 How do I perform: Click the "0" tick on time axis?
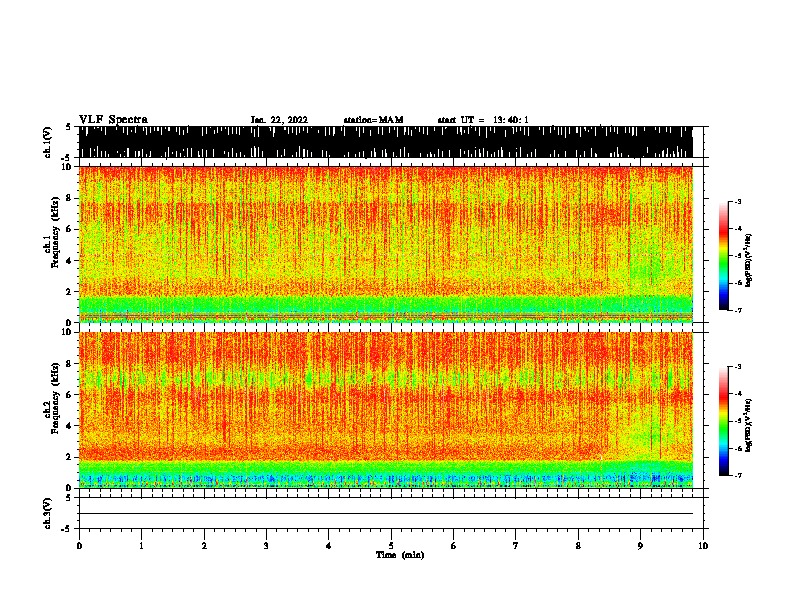coord(79,546)
